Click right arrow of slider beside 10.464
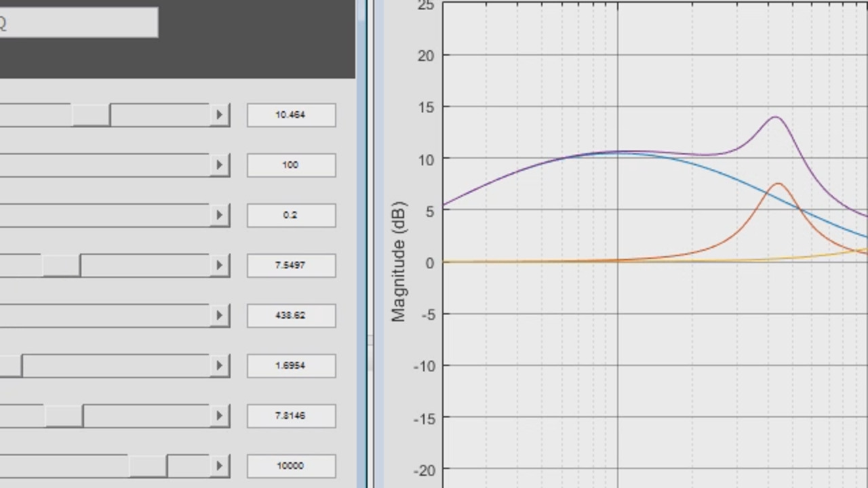This screenshot has height=488, width=868. [x=219, y=115]
